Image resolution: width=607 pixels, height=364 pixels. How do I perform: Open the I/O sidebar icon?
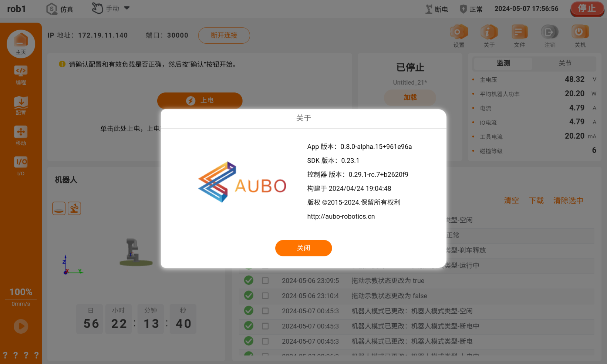21,166
